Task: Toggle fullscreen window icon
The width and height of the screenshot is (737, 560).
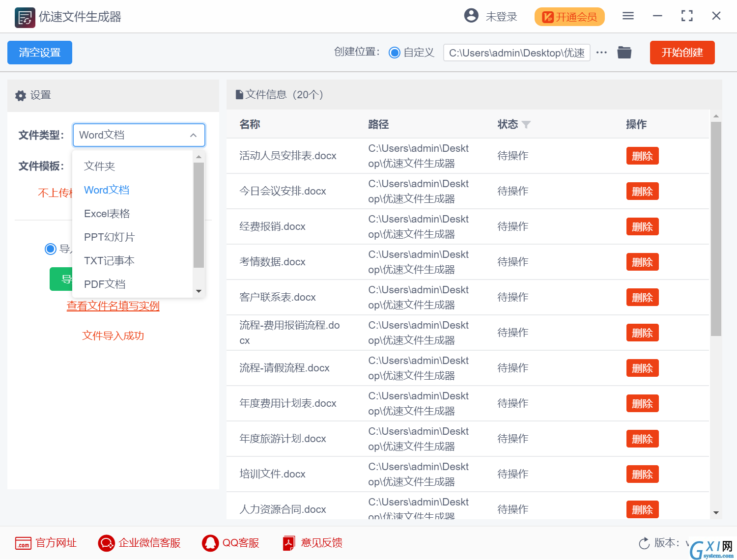Action: [687, 16]
